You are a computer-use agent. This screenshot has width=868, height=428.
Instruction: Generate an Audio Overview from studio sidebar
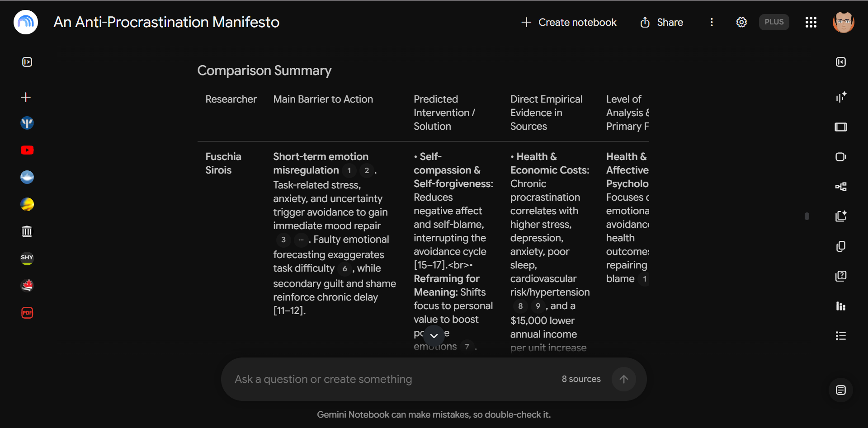pyautogui.click(x=841, y=97)
